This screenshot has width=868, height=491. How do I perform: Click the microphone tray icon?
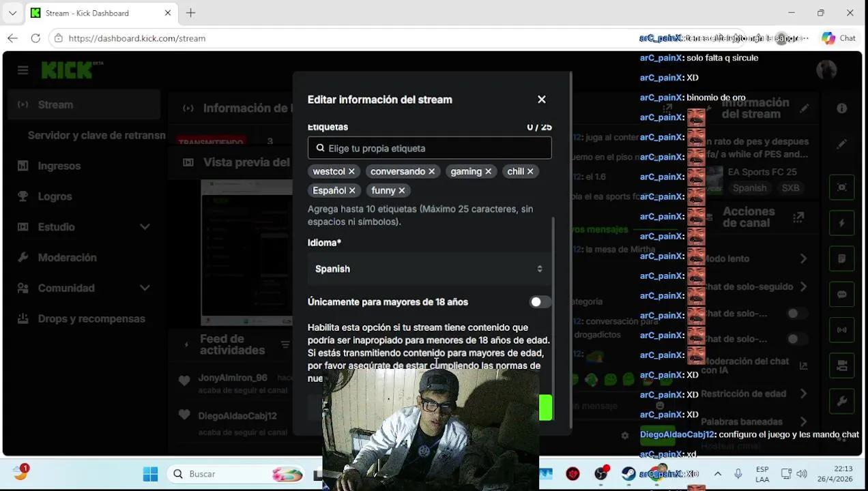(x=738, y=474)
